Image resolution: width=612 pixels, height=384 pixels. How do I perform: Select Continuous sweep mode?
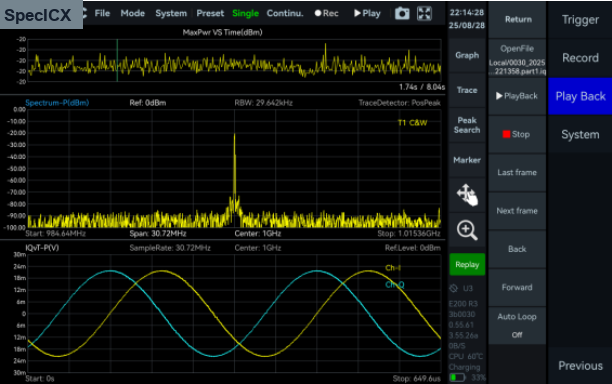[285, 13]
